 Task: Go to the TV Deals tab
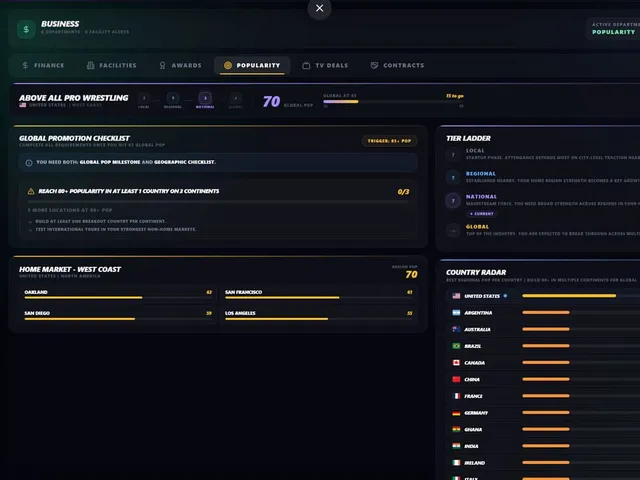point(325,65)
